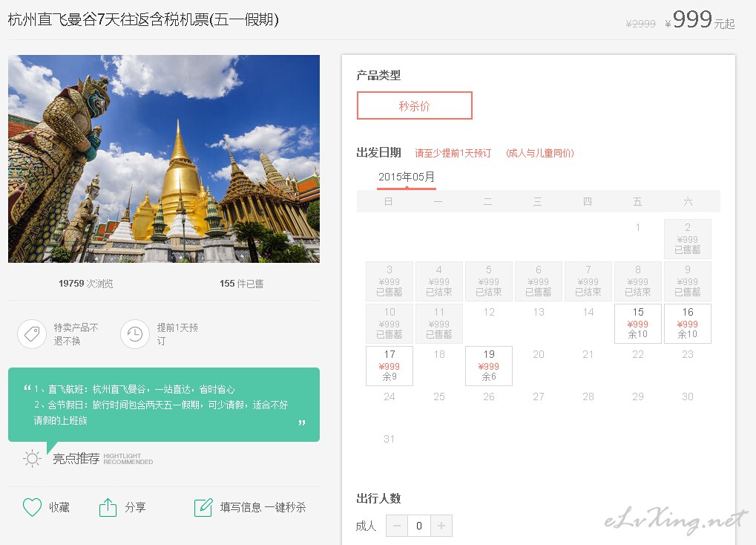Image resolution: width=756 pixels, height=545 pixels.
Task: Click the price tag icon
Action: 32,334
